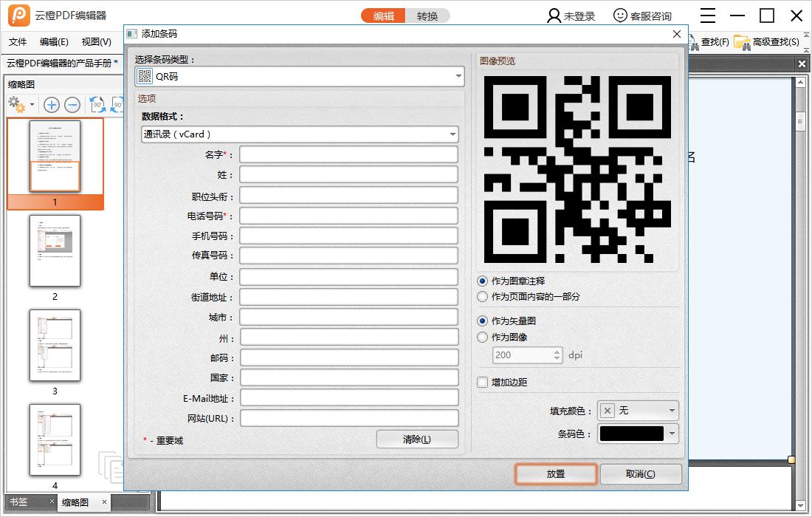This screenshot has width=812, height=517.
Task: Click 放置 button
Action: coord(556,473)
